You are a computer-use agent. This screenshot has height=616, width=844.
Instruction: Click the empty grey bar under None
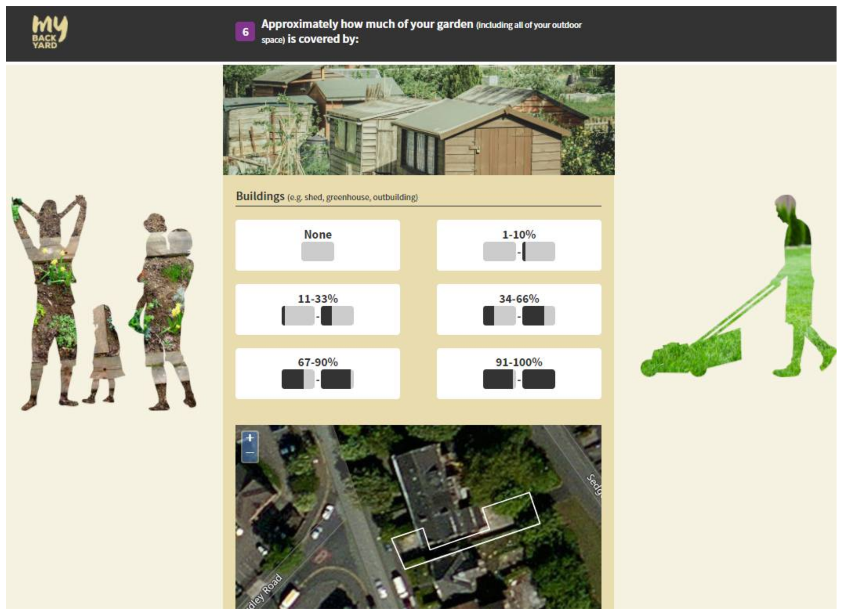pos(317,252)
